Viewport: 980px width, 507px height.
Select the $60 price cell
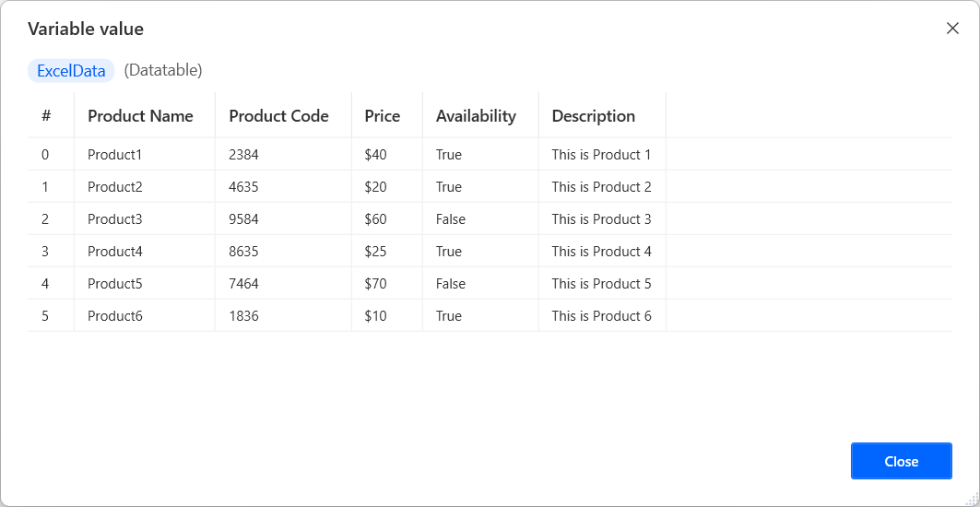[376, 219]
